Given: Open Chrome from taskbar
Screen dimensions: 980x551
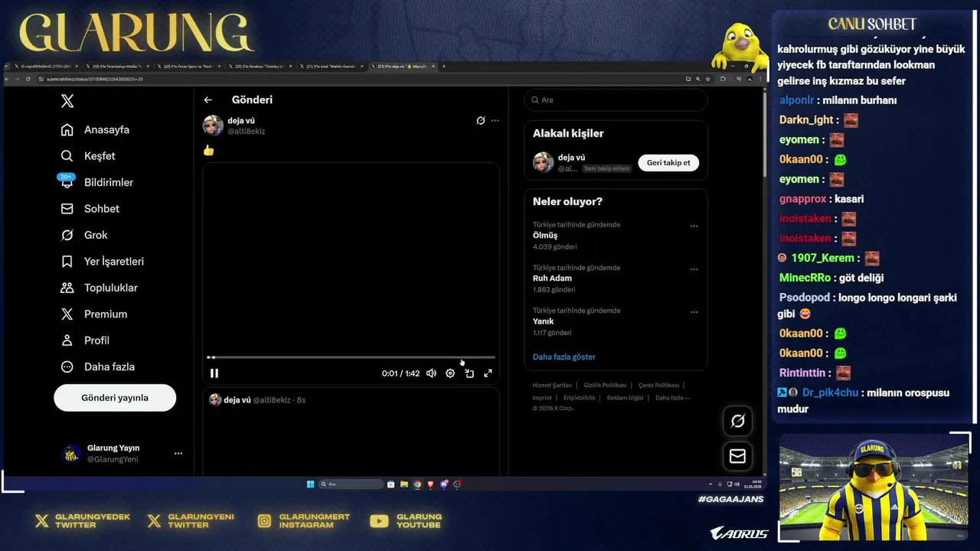Looking at the screenshot, I should 417,484.
